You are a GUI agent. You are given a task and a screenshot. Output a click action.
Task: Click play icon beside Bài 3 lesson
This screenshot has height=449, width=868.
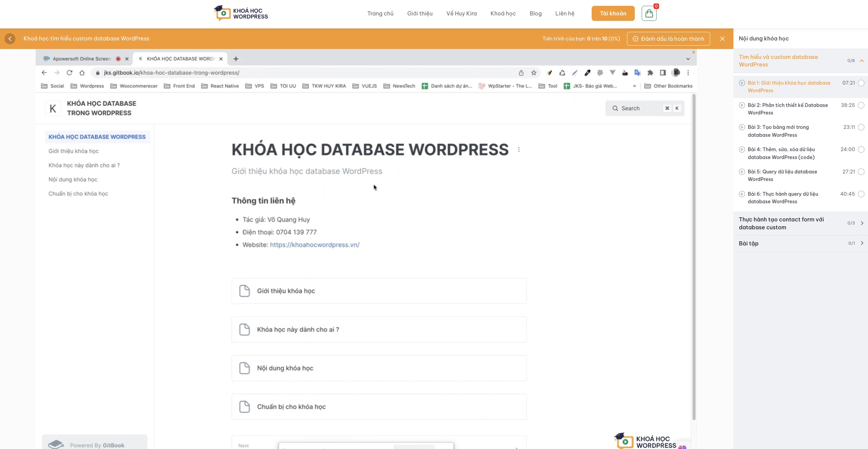(x=742, y=127)
